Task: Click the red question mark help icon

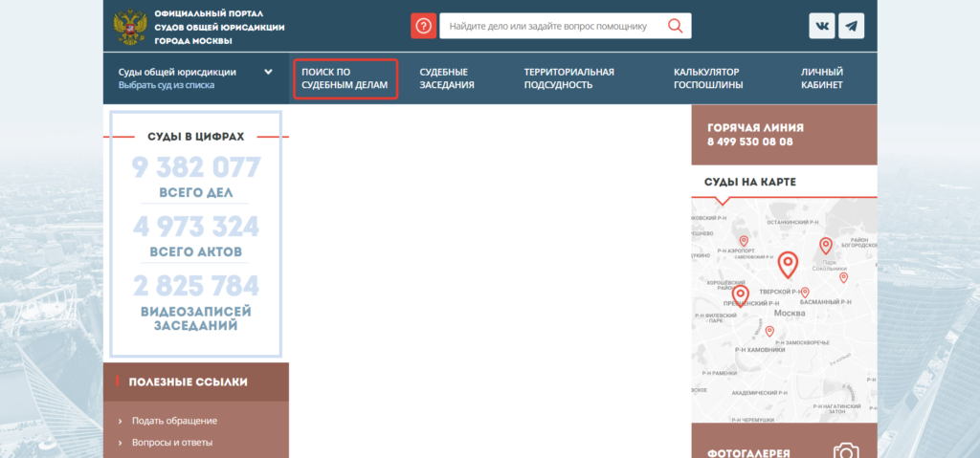Action: point(423,26)
